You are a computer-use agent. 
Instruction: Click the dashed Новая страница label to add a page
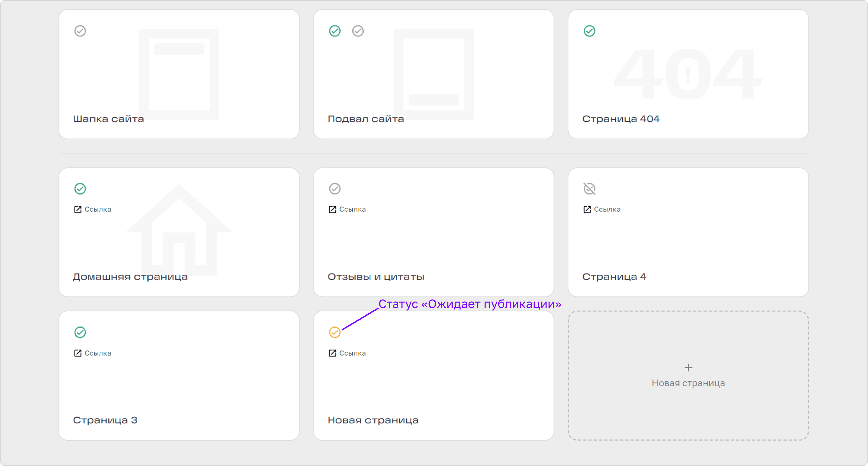(689, 383)
